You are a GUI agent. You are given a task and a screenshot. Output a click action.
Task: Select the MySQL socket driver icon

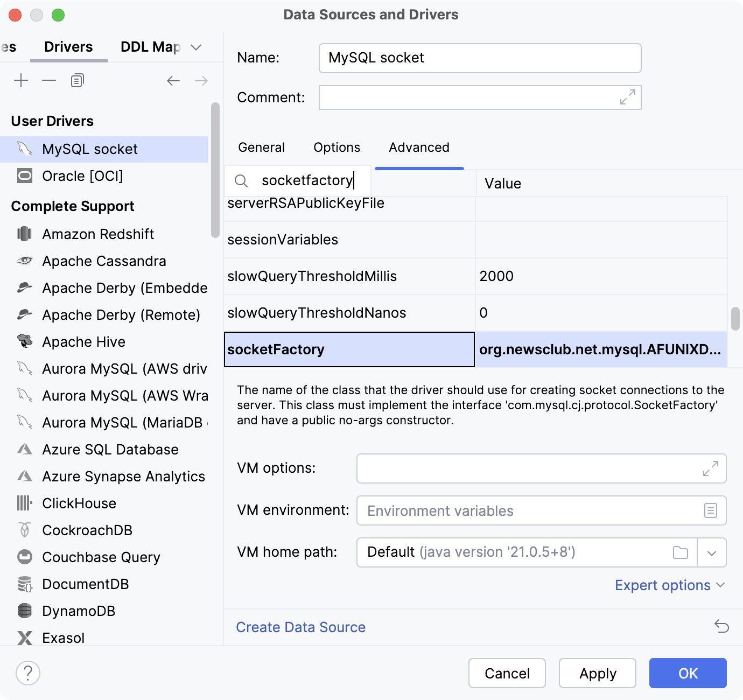click(25, 149)
